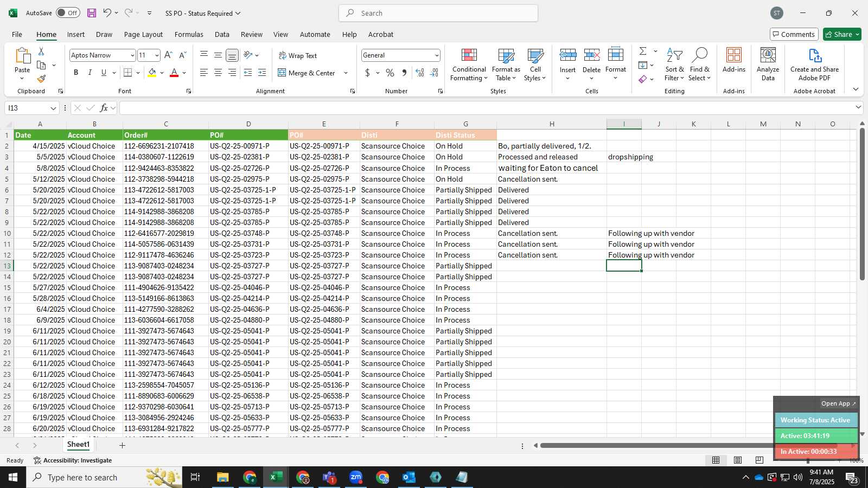Screen dimensions: 868x488
Task: Expand the formula bar chevron
Action: click(x=858, y=107)
